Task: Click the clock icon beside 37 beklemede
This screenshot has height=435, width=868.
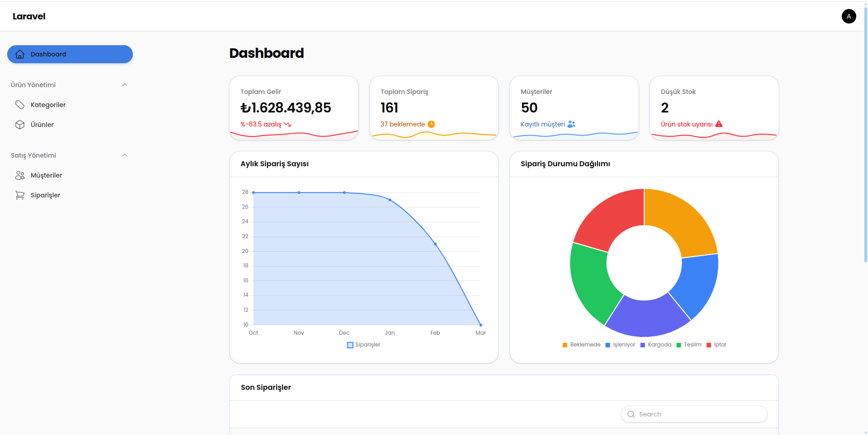Action: pyautogui.click(x=431, y=124)
